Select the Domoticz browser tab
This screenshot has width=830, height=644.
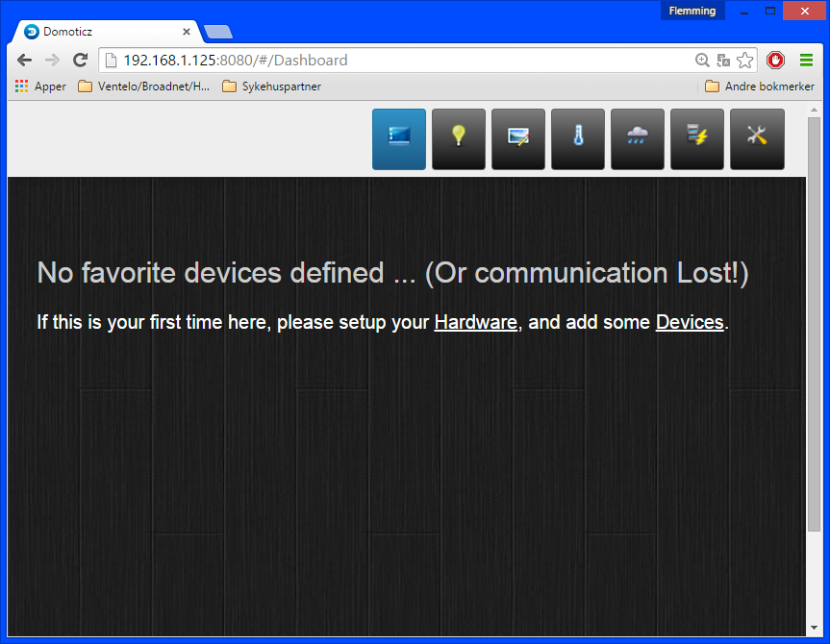point(106,32)
